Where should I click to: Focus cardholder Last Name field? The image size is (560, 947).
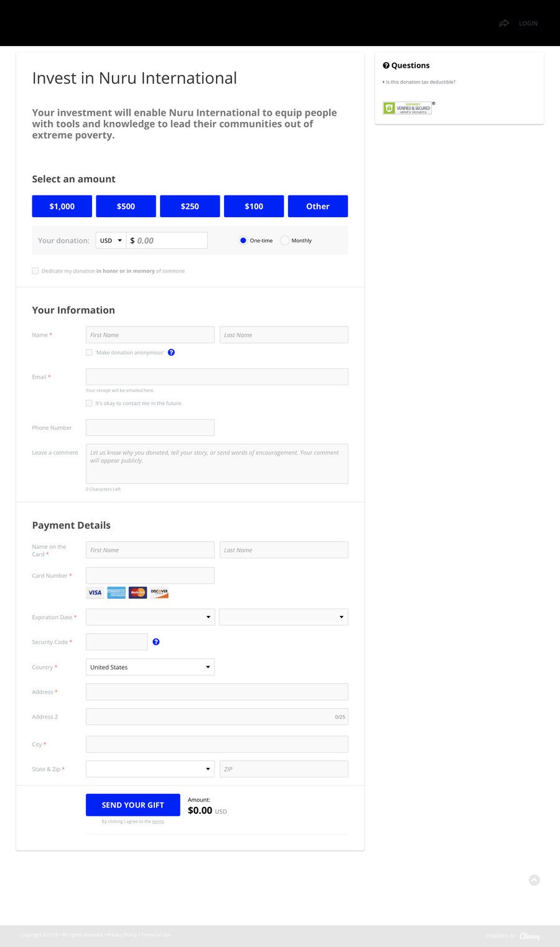point(284,550)
